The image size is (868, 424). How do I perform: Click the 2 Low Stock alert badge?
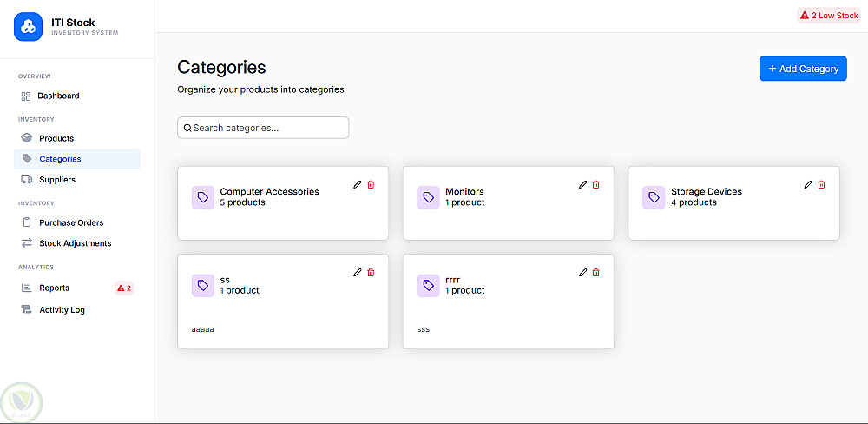point(828,16)
